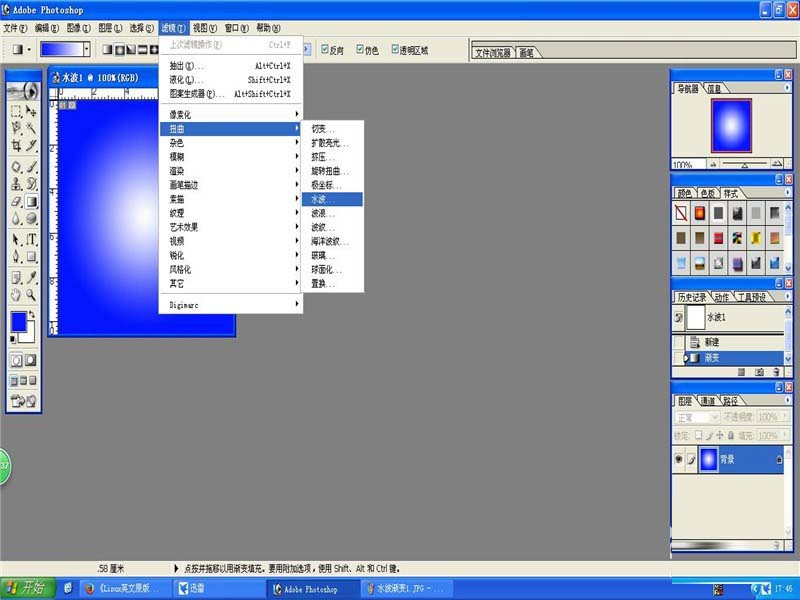The height and width of the screenshot is (600, 800).
Task: Pick the Gradient tool in toolbox
Action: (32, 202)
